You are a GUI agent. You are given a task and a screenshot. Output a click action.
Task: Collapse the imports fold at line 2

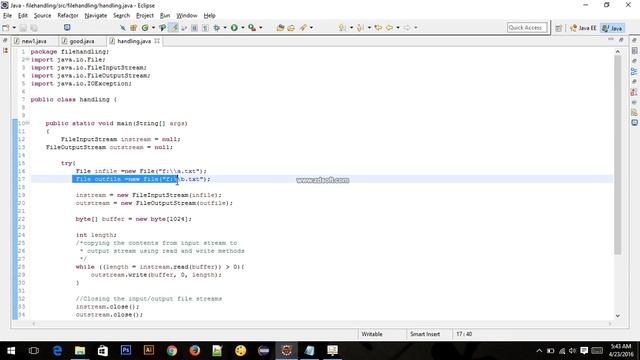point(28,60)
